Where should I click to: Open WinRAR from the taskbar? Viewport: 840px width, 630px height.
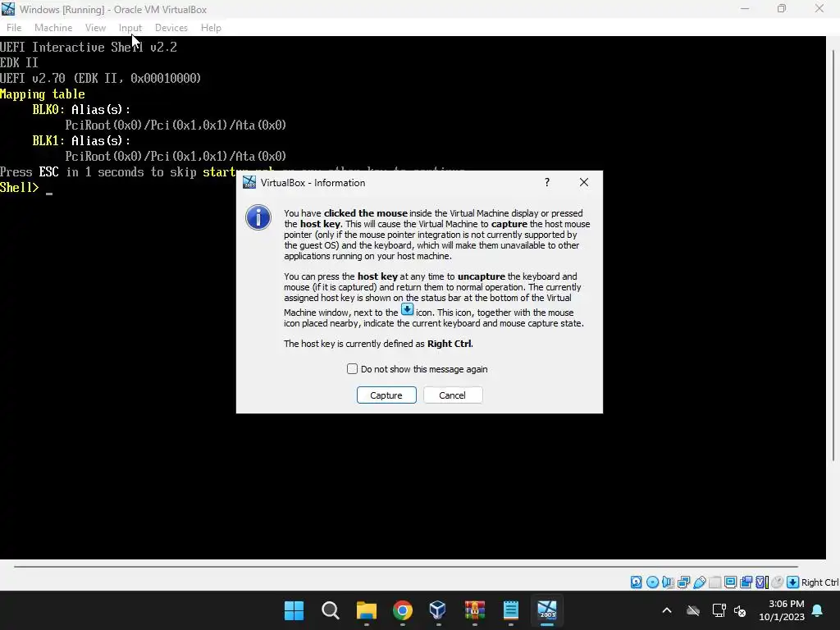click(x=475, y=610)
